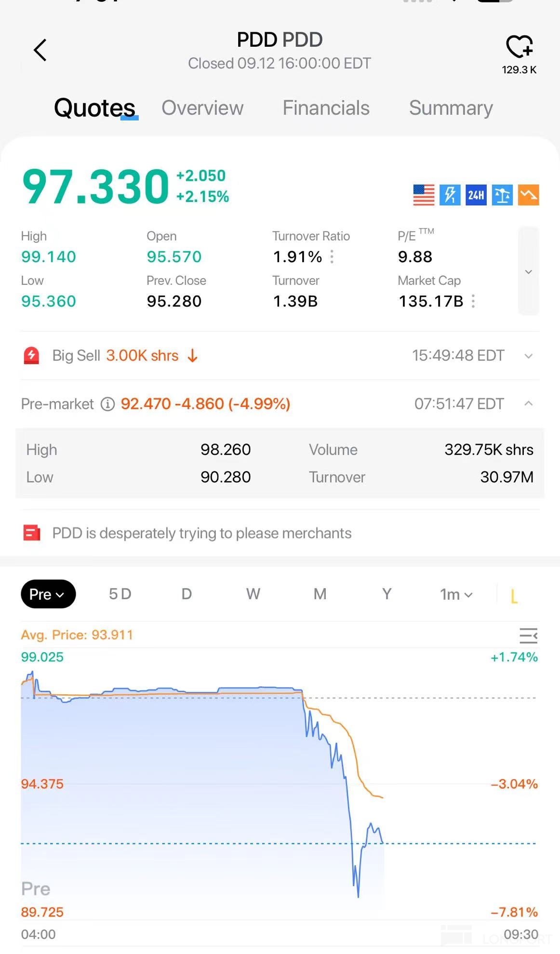Expand the quote details chevron panel
The width and height of the screenshot is (560, 954).
(x=529, y=271)
